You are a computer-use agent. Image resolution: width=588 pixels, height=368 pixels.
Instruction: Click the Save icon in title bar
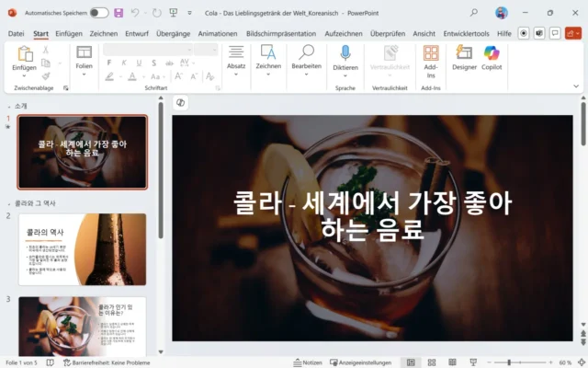coord(118,13)
